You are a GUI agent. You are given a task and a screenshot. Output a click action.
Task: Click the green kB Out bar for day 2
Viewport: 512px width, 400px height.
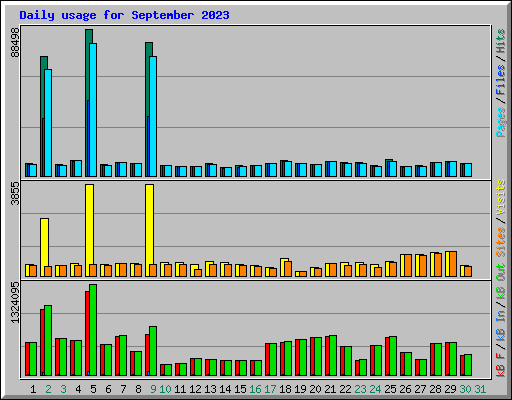(x=48, y=340)
